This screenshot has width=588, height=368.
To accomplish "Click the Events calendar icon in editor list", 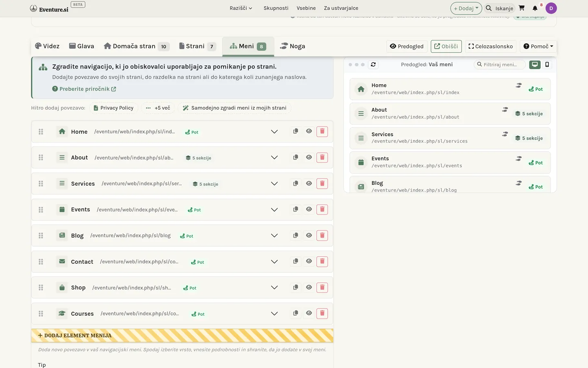I will pyautogui.click(x=62, y=209).
